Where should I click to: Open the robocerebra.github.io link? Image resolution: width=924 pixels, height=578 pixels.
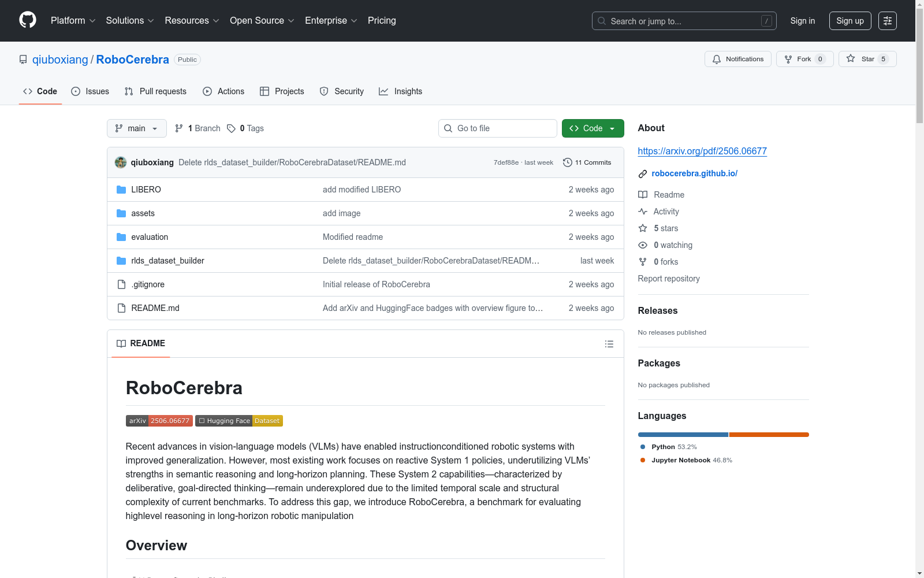(695, 173)
